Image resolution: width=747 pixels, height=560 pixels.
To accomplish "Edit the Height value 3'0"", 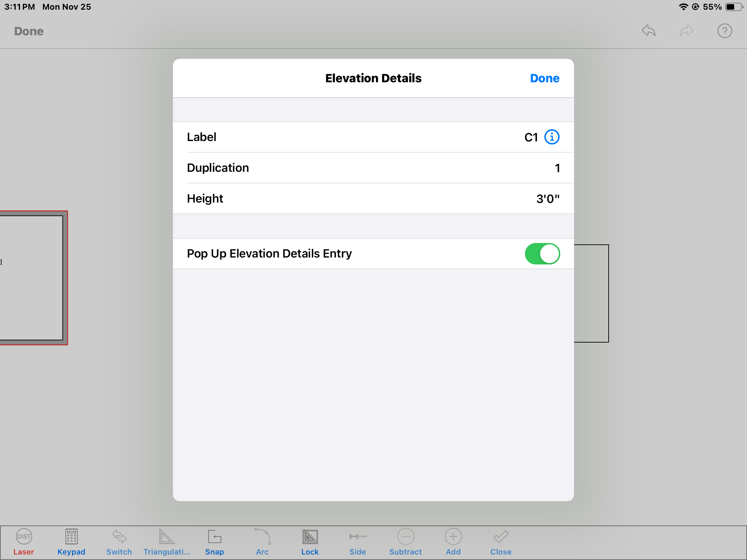I will click(x=547, y=199).
